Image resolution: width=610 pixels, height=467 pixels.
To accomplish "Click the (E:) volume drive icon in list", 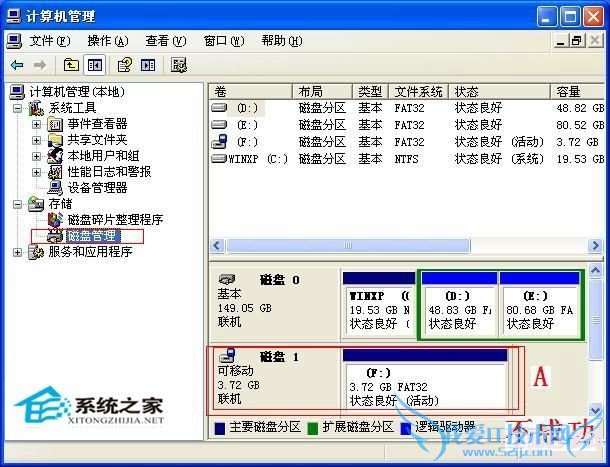I will coord(219,125).
